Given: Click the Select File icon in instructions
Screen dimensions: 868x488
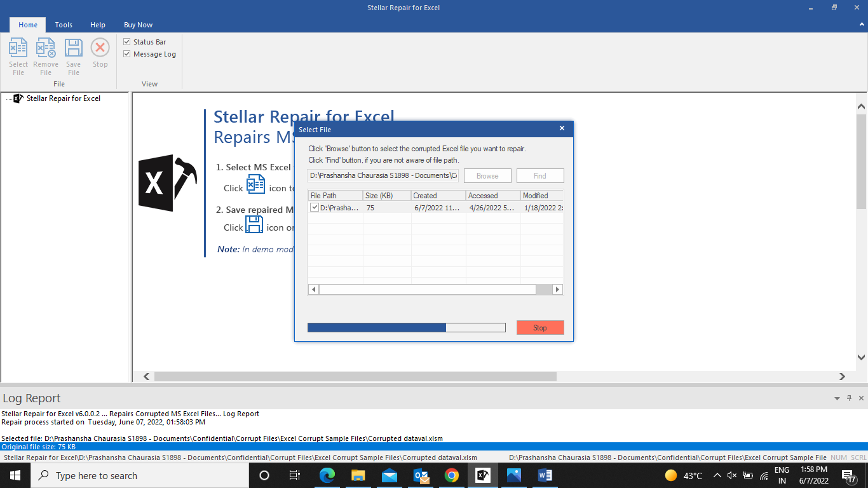Looking at the screenshot, I should [255, 184].
